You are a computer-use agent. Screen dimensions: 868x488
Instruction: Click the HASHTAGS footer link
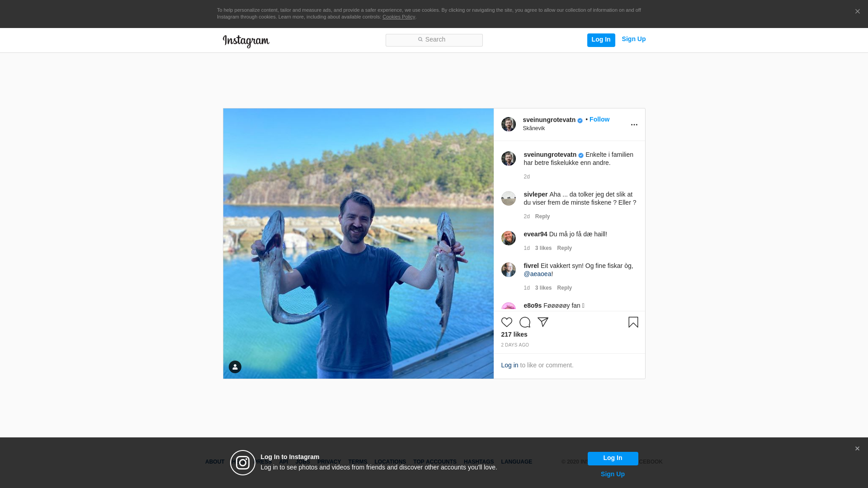click(x=478, y=462)
